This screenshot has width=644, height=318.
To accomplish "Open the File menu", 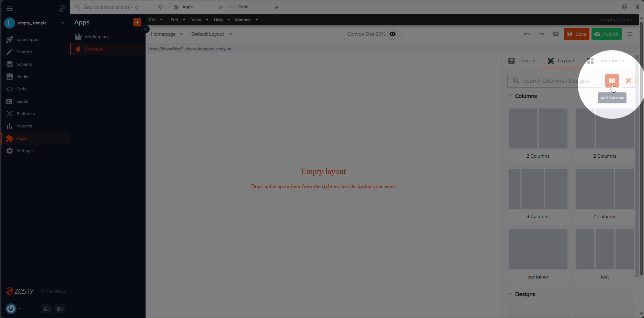I will pos(156,20).
